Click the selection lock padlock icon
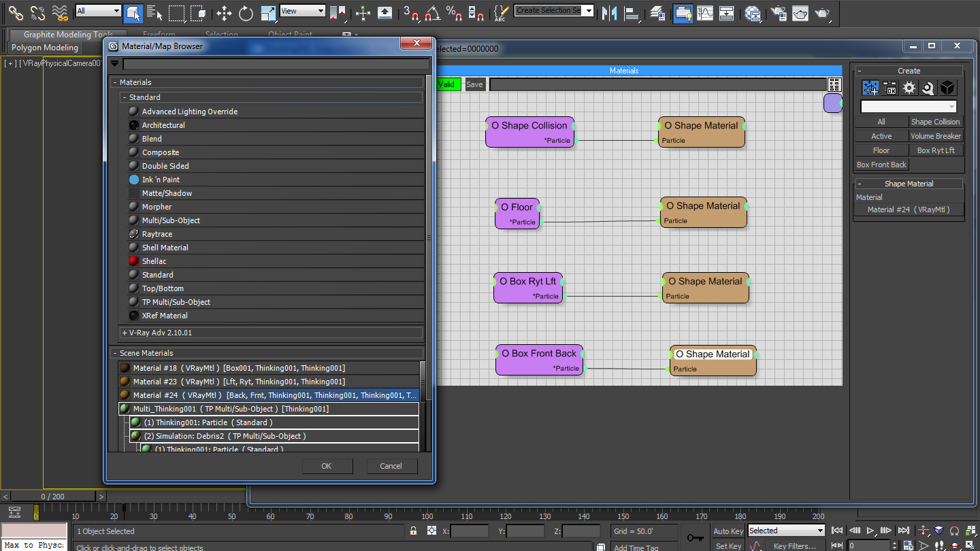980x551 pixels. coord(413,531)
